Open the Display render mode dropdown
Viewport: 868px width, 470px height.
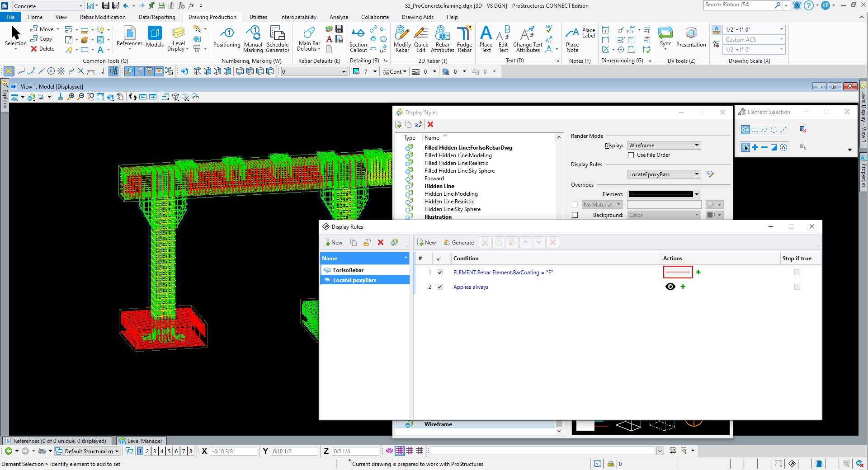664,146
